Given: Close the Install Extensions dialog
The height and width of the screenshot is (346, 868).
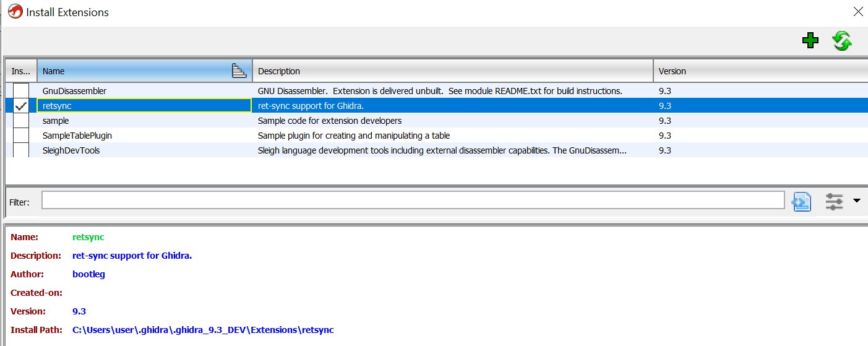Looking at the screenshot, I should [x=857, y=11].
